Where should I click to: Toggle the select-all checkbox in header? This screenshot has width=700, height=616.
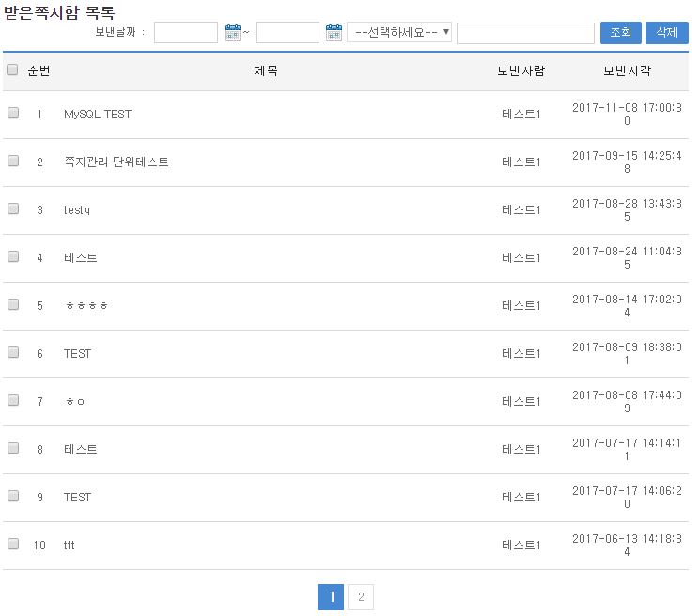(x=13, y=69)
